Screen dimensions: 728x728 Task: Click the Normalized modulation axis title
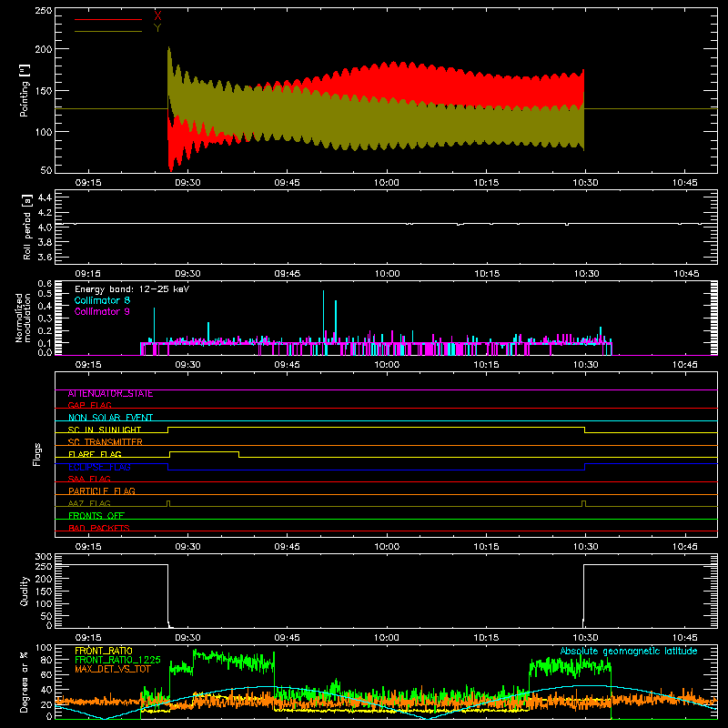(x=24, y=318)
